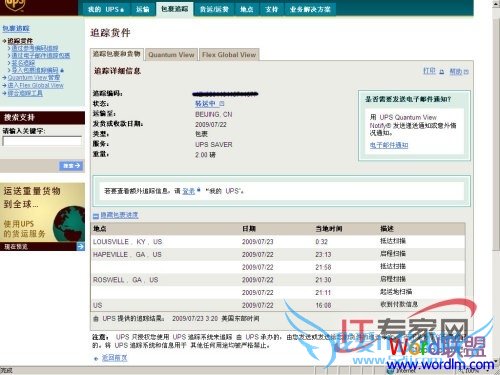The image size is (500, 375).
Task: Open the 通过电子邮件追踪包裹 sidebar link
Action: pyautogui.click(x=41, y=55)
